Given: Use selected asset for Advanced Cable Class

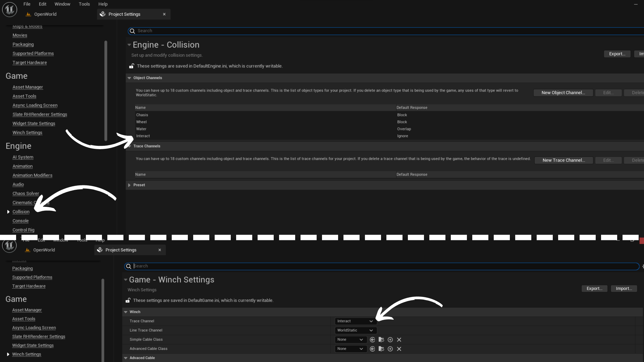Looking at the screenshot, I should (372, 349).
